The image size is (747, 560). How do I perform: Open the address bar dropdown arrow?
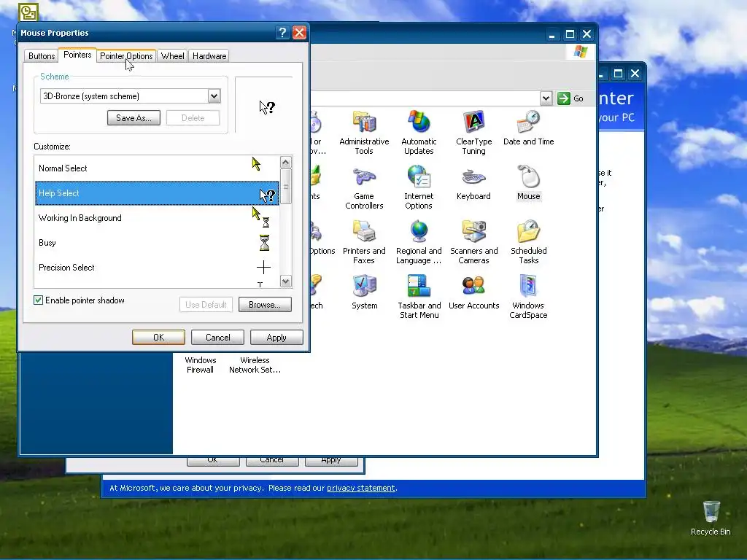546,98
